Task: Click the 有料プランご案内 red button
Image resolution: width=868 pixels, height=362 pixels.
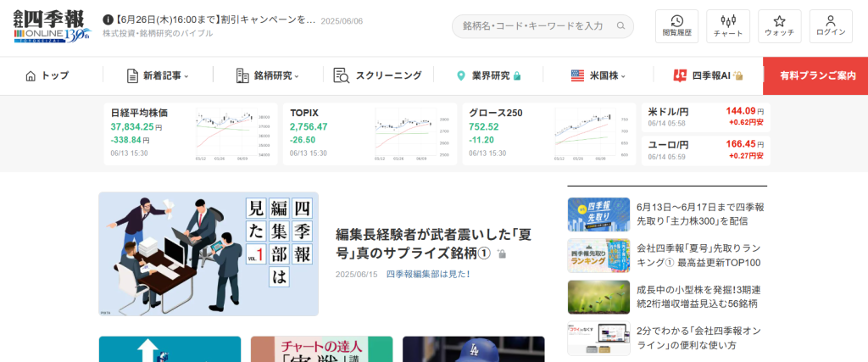Action: (x=815, y=75)
